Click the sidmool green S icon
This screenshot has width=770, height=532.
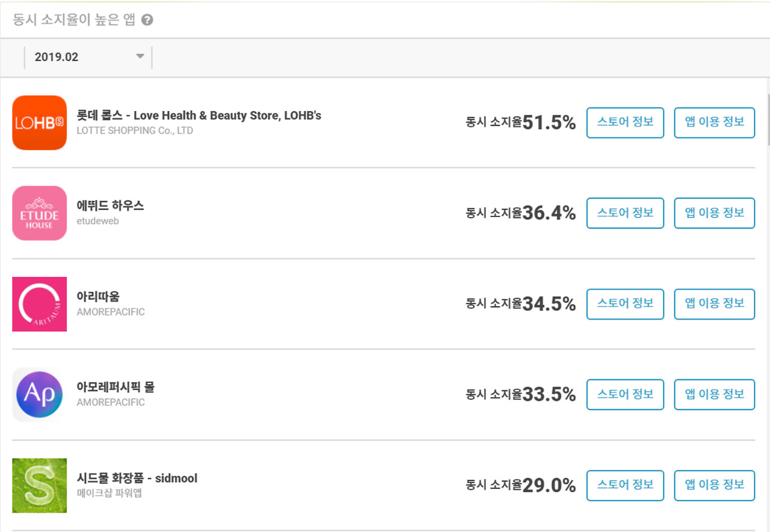(39, 485)
